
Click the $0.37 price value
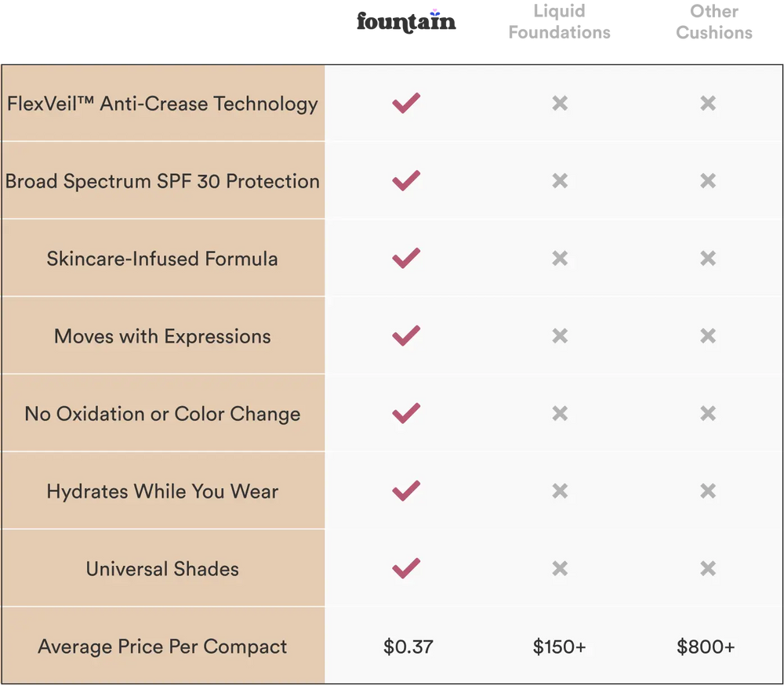pyautogui.click(x=408, y=647)
